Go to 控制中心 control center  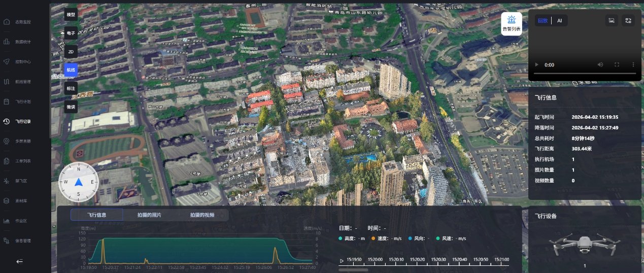(x=23, y=62)
